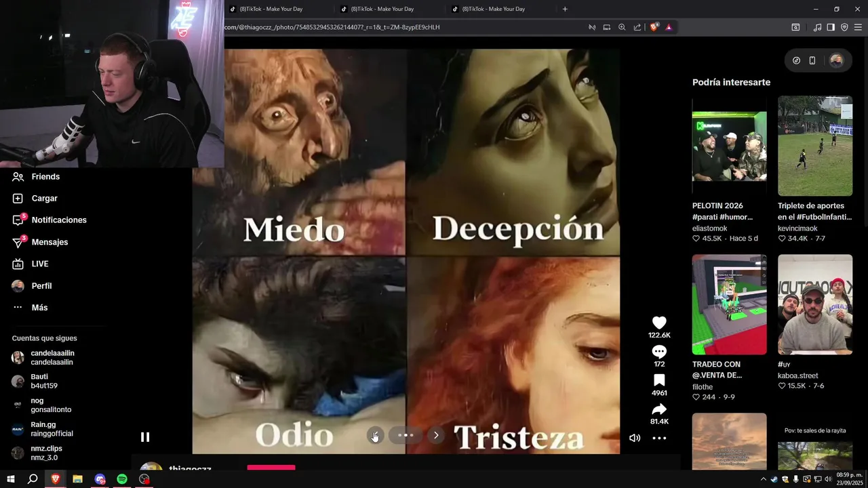Click install app icon in address bar

point(607,27)
